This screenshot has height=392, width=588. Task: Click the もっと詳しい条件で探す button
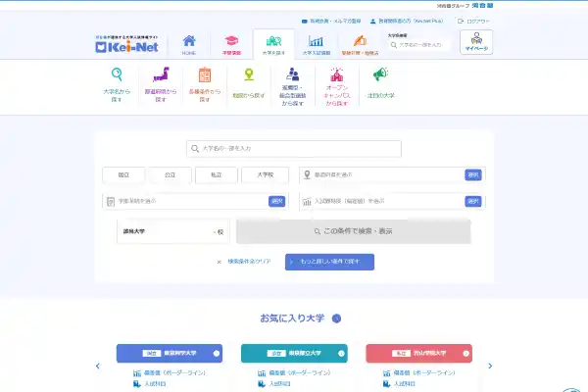(x=329, y=262)
